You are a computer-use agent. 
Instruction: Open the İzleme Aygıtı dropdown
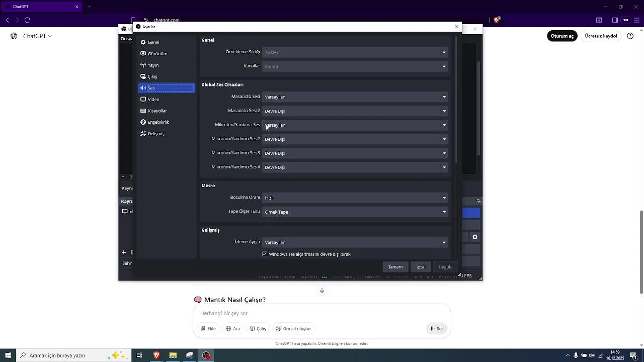click(355, 242)
